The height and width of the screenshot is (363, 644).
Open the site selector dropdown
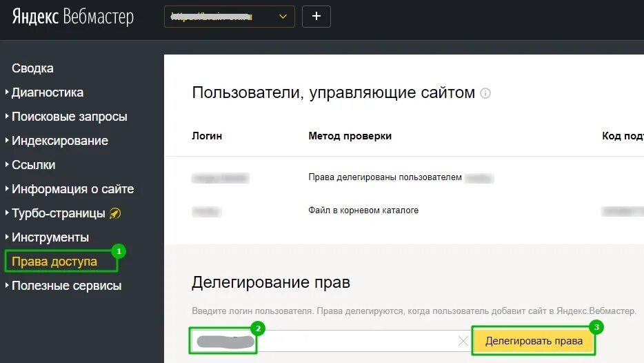click(x=229, y=17)
